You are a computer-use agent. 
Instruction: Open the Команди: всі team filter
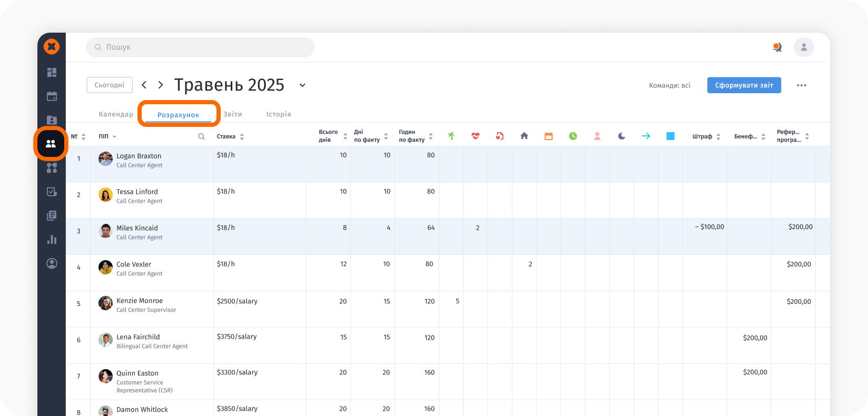(x=669, y=85)
